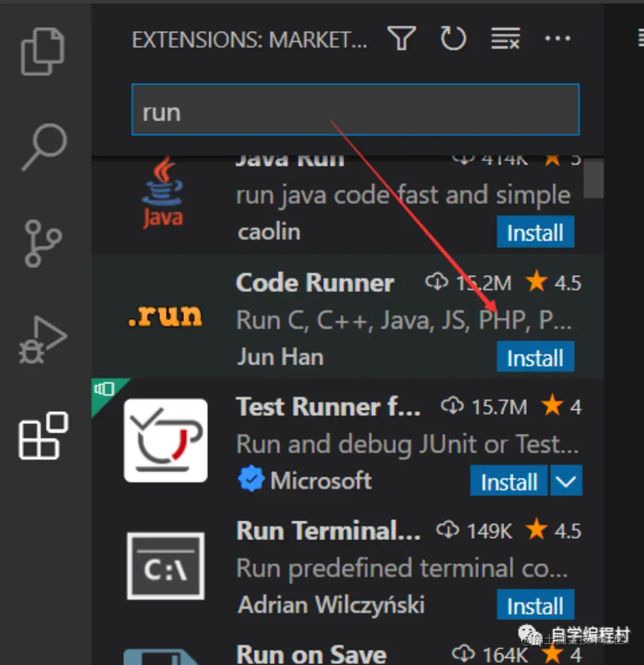
Task: Click Test Runner's star rating 4
Action: 561,406
